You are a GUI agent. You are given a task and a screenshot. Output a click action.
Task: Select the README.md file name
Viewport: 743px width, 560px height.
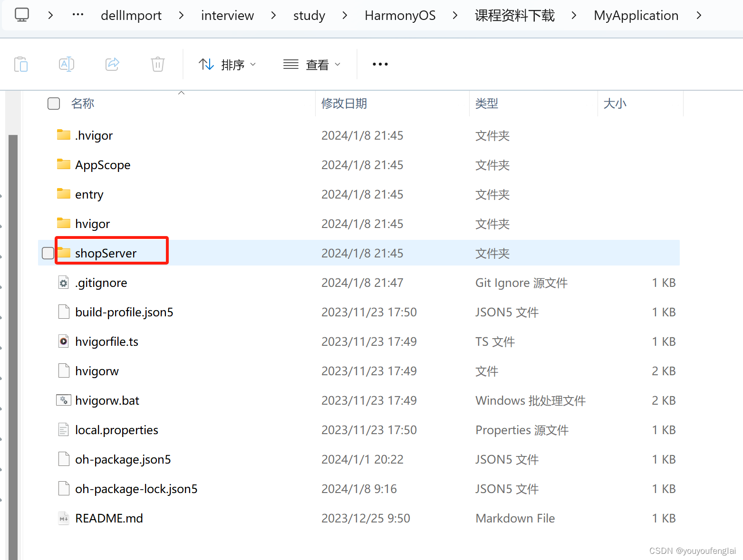pyautogui.click(x=109, y=518)
